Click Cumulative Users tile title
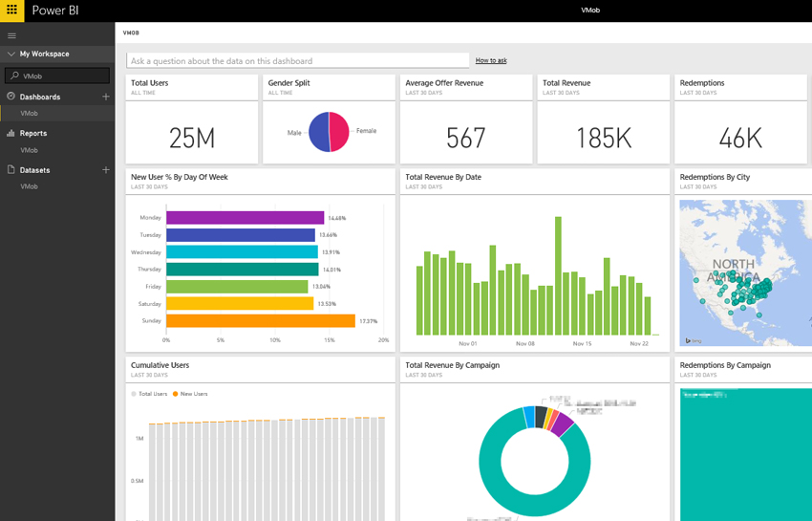The width and height of the screenshot is (812, 521). 160,365
